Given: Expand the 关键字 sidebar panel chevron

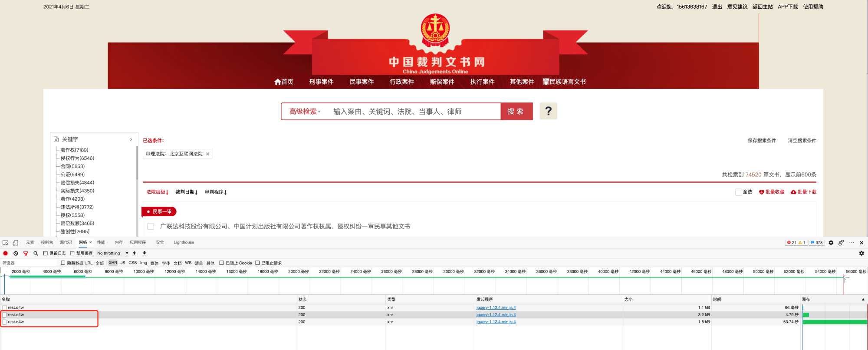Looking at the screenshot, I should click(131, 139).
